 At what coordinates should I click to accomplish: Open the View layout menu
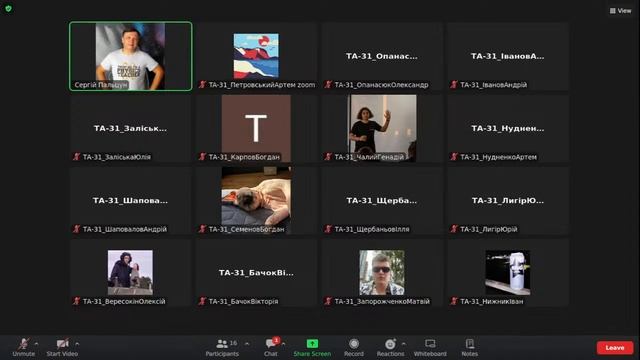(620, 11)
